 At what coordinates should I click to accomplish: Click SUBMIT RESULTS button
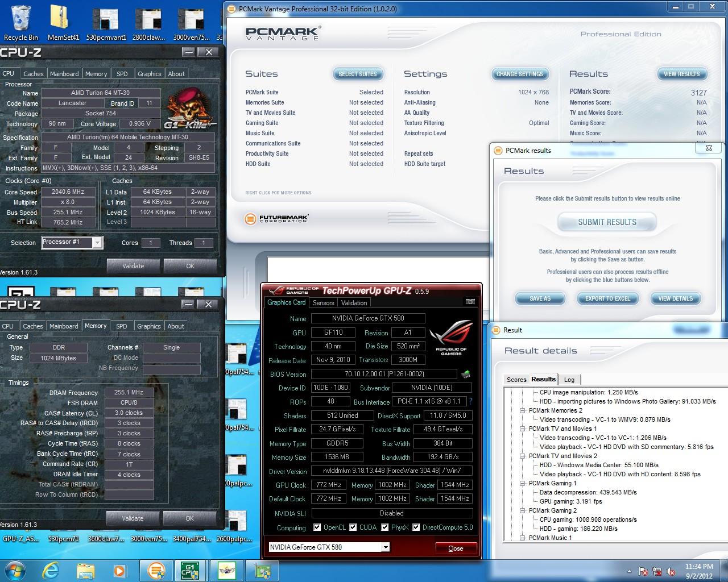(x=607, y=222)
